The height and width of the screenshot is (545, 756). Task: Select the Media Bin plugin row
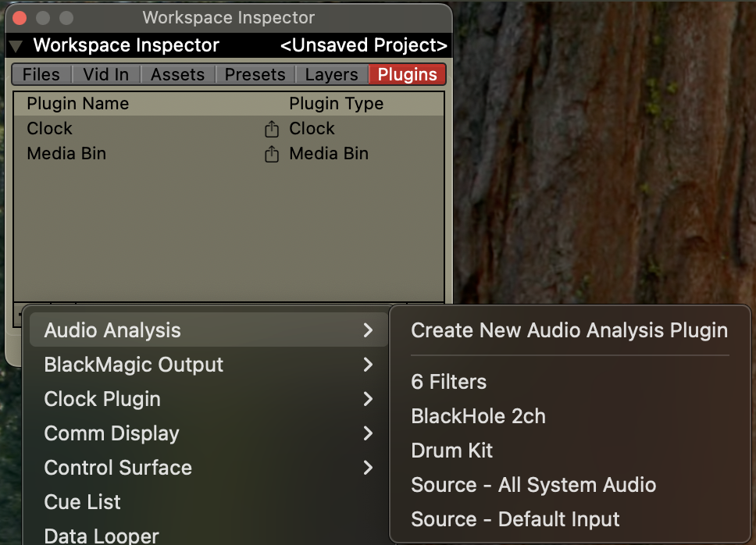[229, 154]
